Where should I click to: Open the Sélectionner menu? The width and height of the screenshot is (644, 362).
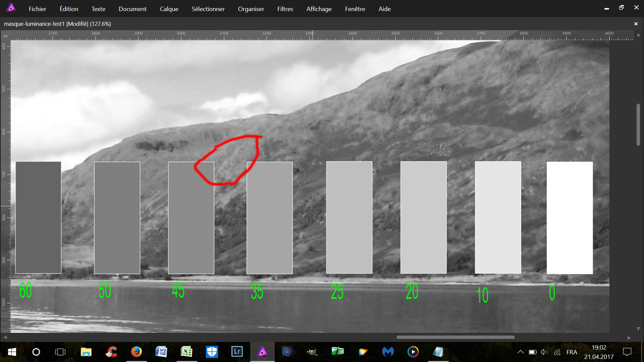point(208,9)
